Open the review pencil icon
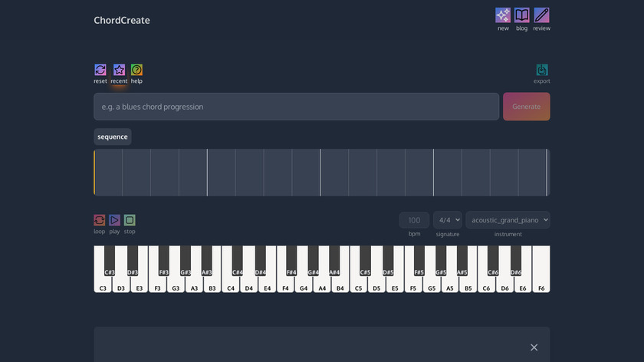Image resolution: width=644 pixels, height=362 pixels. [x=541, y=15]
